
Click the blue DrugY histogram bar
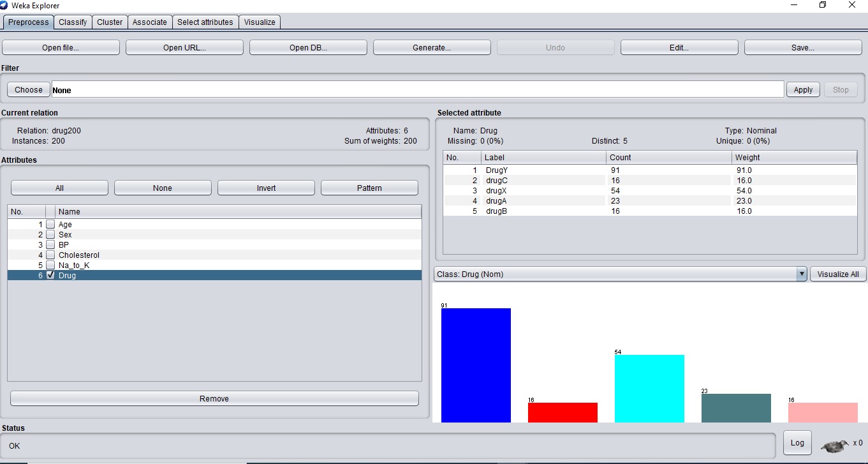tap(476, 365)
